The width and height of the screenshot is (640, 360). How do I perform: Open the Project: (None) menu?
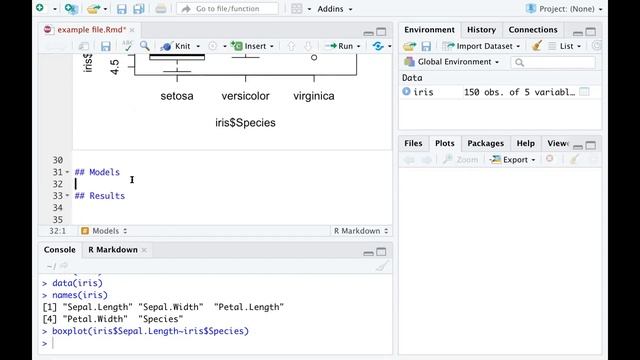click(564, 9)
